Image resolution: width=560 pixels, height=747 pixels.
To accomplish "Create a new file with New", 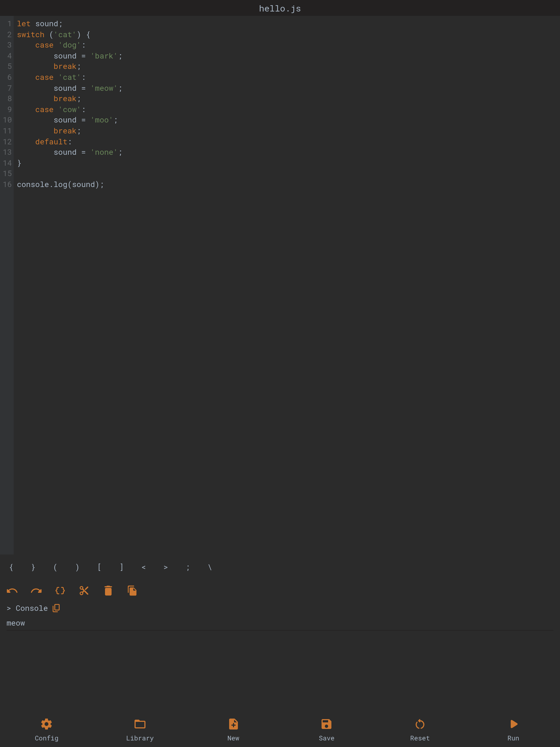I will point(234,730).
